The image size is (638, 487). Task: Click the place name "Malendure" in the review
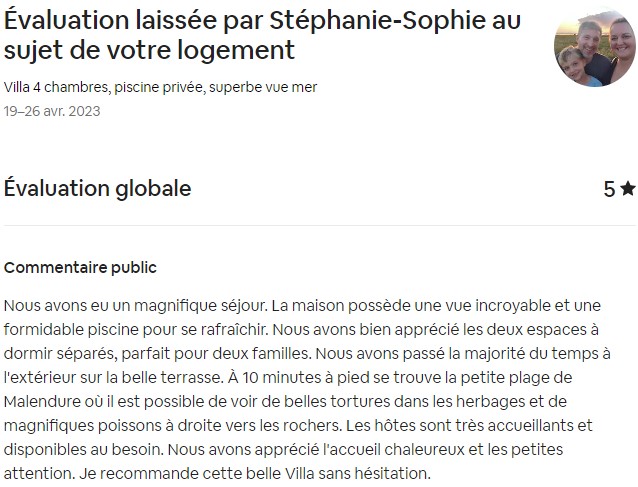point(45,401)
